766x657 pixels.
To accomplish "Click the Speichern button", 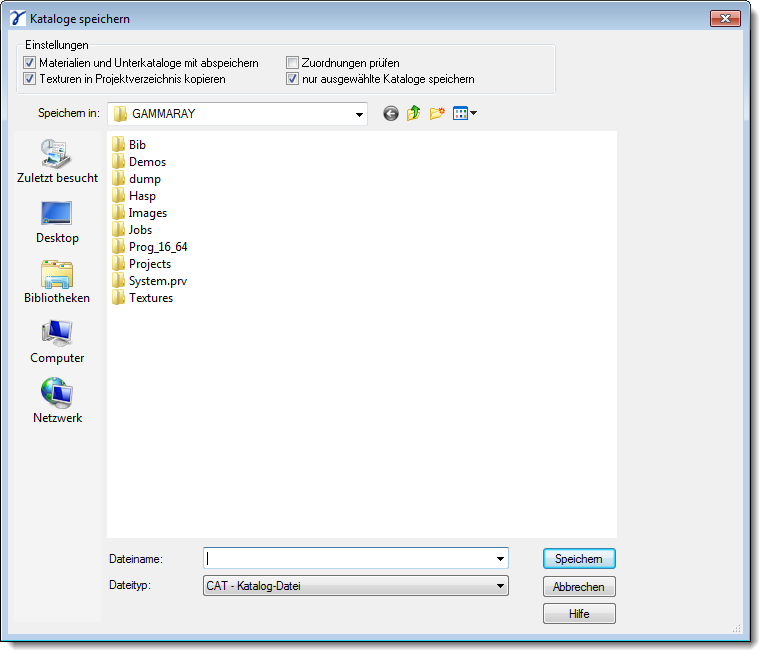I will click(579, 559).
